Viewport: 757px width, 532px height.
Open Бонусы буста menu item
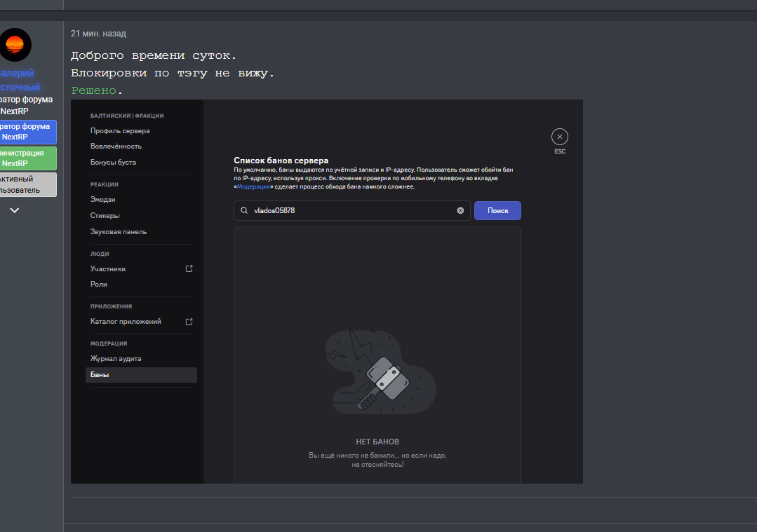113,163
